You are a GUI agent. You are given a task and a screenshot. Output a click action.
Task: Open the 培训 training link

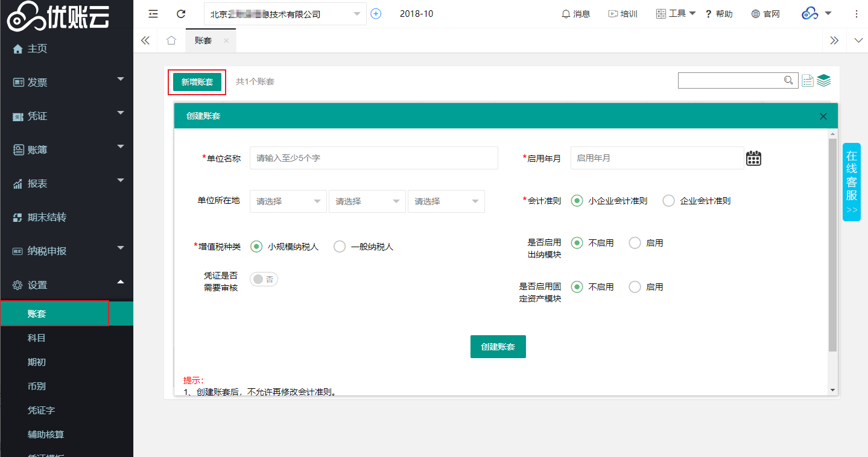point(622,14)
